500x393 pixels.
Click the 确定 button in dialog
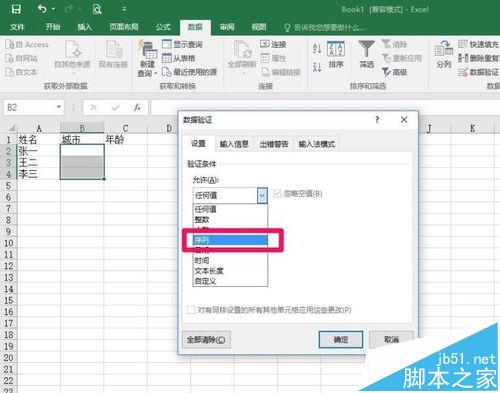341,339
